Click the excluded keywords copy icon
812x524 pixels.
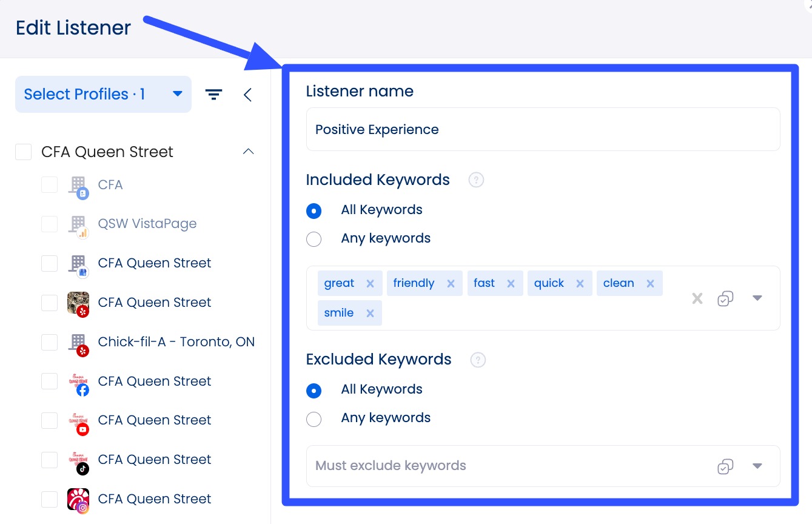(725, 466)
